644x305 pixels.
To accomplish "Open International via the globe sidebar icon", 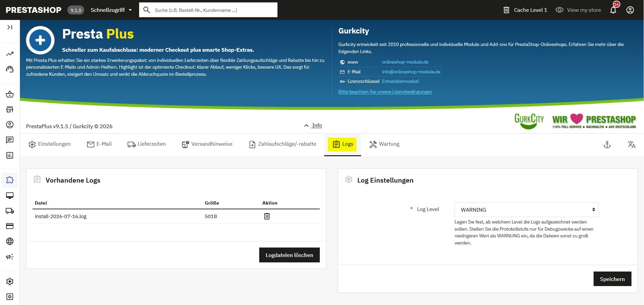I will coord(10,241).
